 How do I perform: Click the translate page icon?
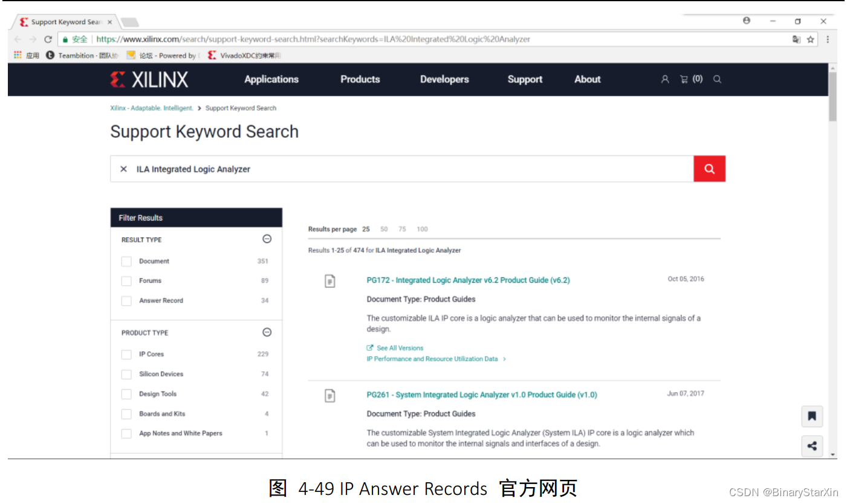(796, 39)
